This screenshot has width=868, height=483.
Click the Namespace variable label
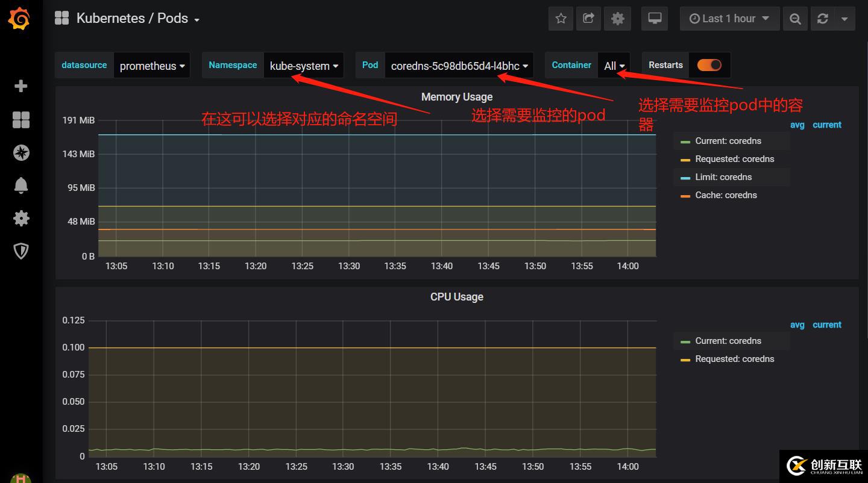click(x=233, y=65)
